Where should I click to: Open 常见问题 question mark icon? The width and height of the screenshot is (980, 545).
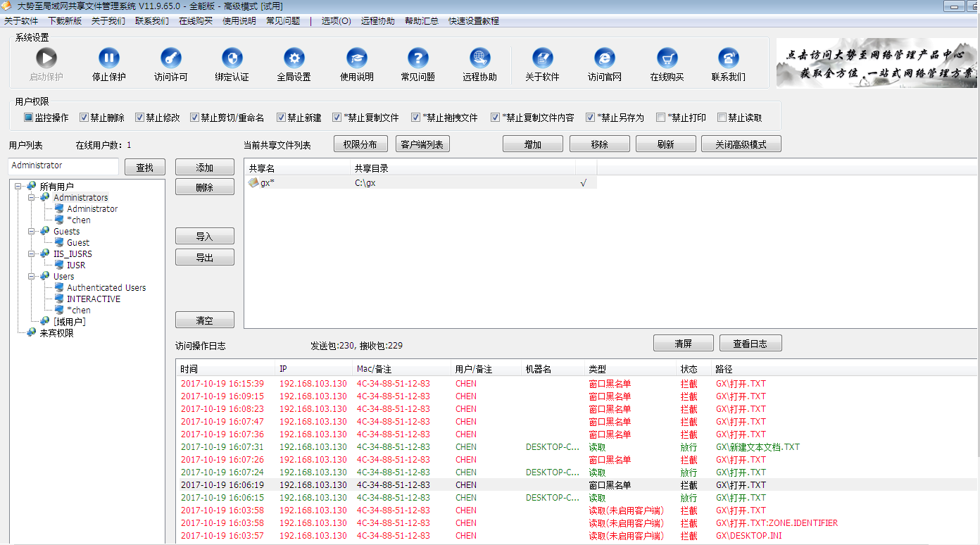417,58
